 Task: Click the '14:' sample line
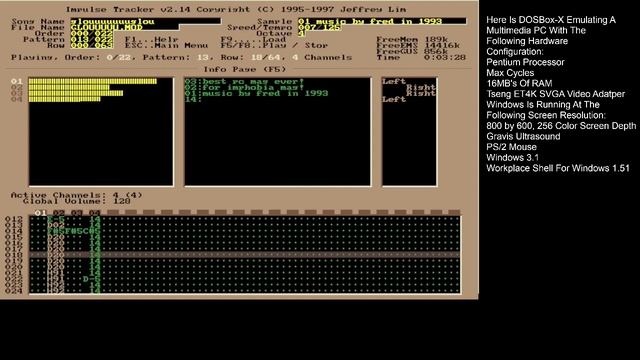(x=193, y=99)
